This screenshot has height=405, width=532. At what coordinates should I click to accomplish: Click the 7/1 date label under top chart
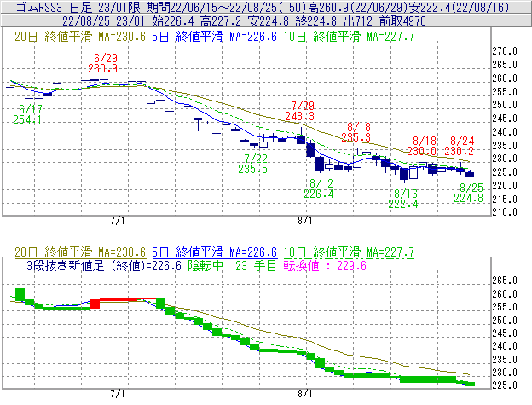118,221
